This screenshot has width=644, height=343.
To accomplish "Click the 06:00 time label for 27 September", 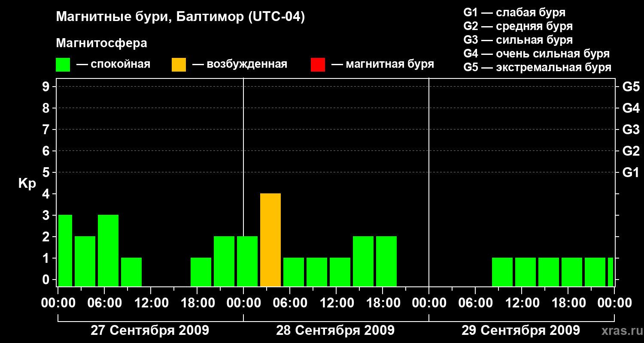I will 104,303.
